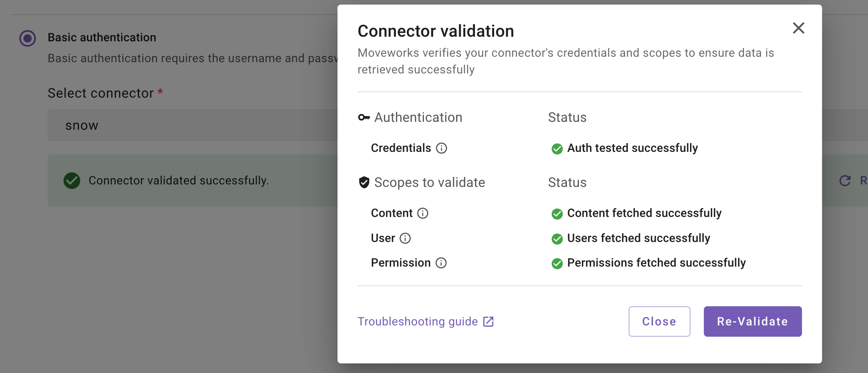The image size is (868, 373).
Task: Close the dialog with the X icon
Action: 798,28
